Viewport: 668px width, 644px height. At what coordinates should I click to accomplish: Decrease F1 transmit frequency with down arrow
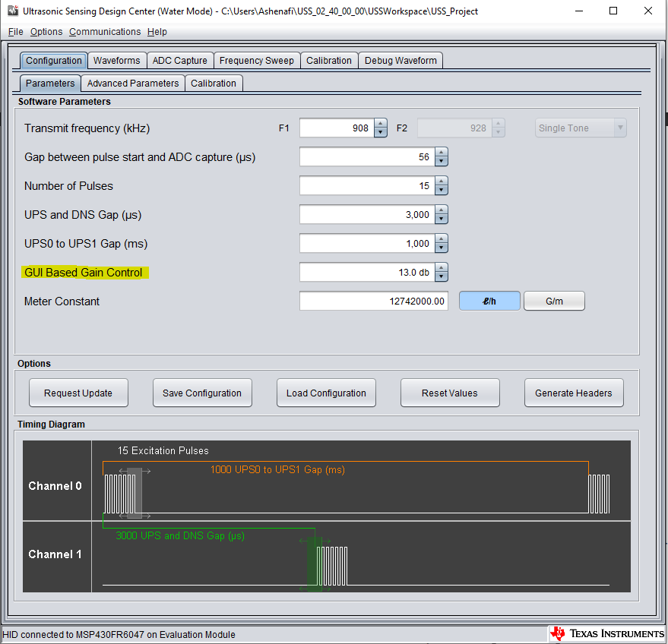(381, 132)
